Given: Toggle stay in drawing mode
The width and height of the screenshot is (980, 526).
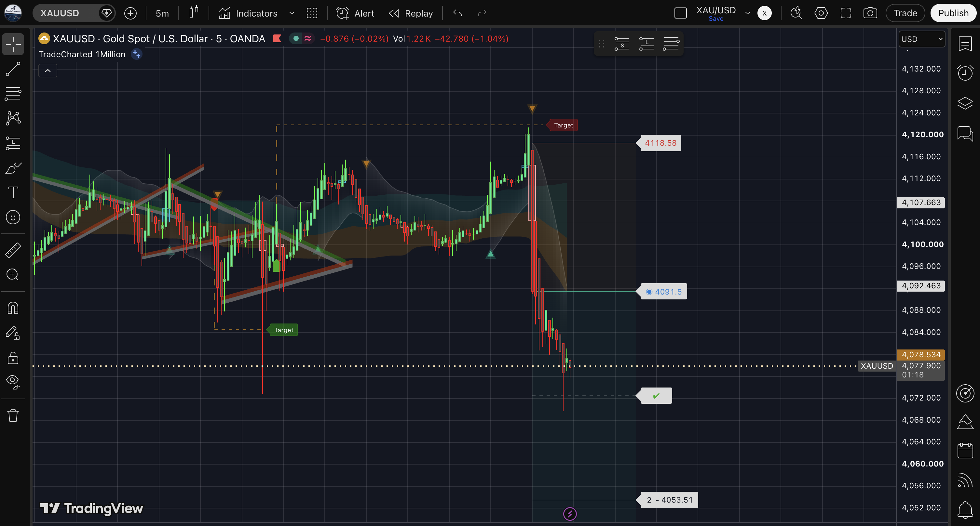Looking at the screenshot, I should pyautogui.click(x=13, y=333).
